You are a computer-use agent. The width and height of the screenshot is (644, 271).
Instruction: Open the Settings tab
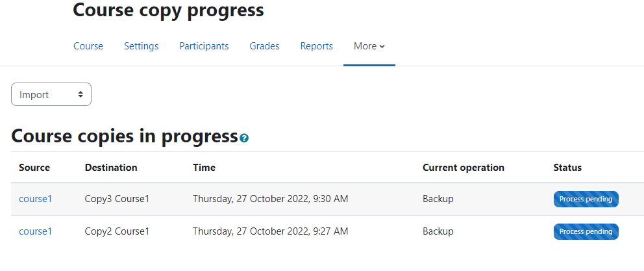[x=142, y=46]
